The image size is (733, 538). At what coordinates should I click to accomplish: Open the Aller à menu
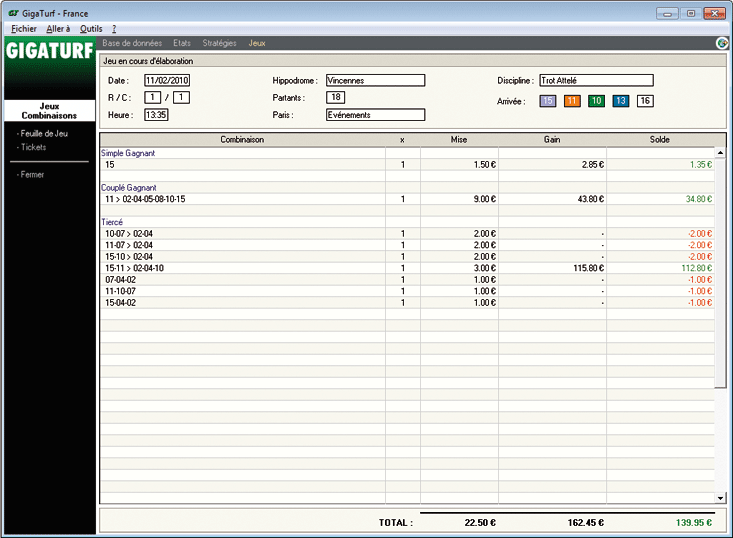coord(58,29)
